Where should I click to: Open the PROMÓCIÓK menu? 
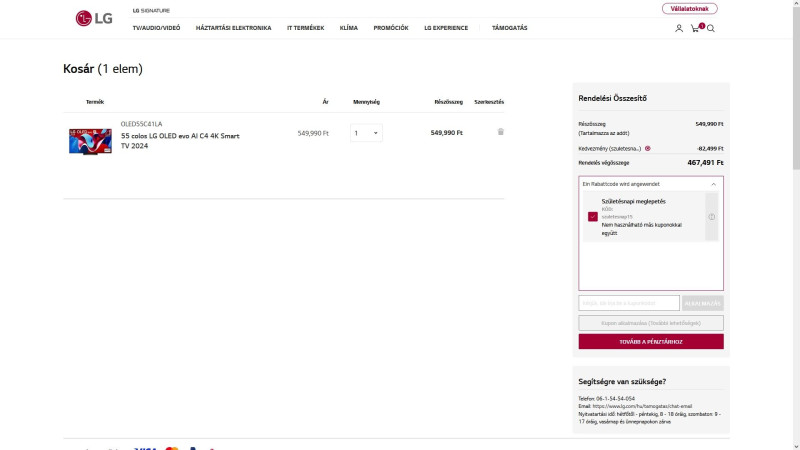391,28
